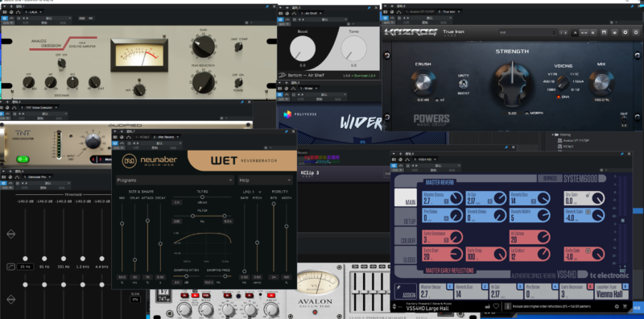Save the True Iron preset with the disk icon
This screenshot has height=319, width=644.
click(604, 32)
